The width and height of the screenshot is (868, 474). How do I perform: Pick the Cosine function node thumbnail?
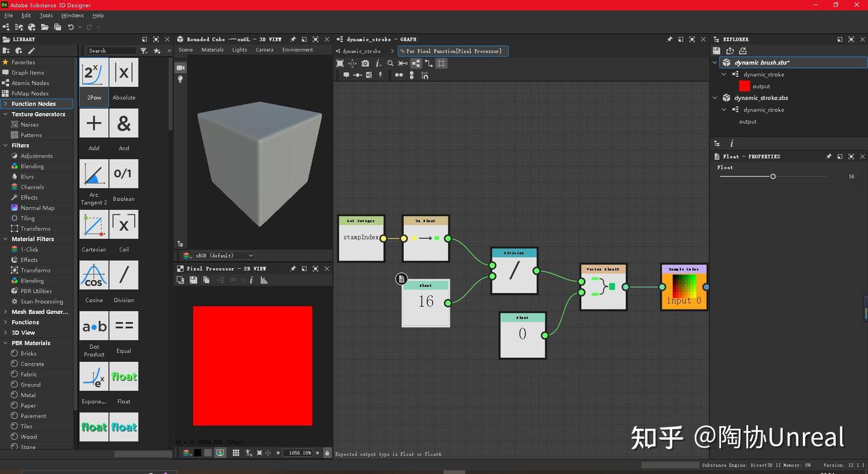(94, 276)
